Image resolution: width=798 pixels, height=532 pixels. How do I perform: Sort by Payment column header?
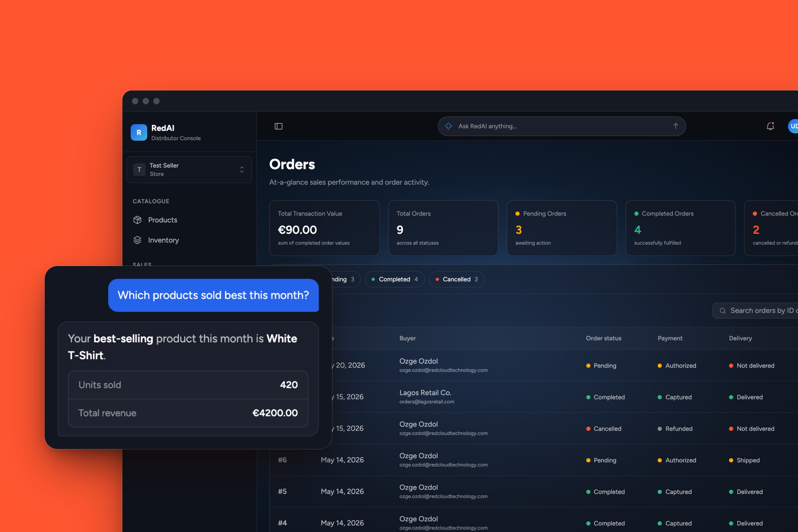[670, 338]
